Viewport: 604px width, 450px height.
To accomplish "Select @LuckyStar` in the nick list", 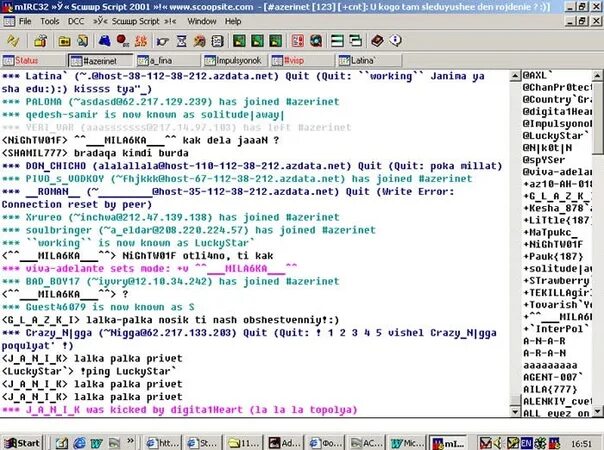I will pyautogui.click(x=556, y=136).
